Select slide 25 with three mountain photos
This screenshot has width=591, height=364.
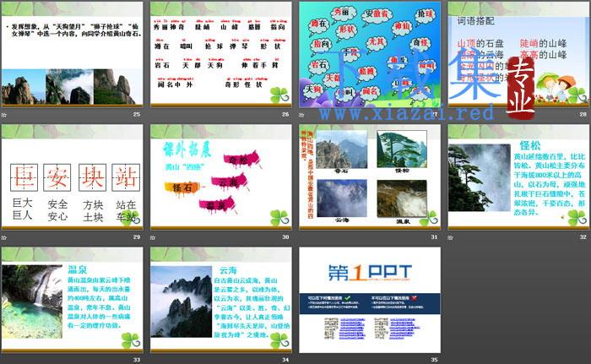click(x=72, y=54)
